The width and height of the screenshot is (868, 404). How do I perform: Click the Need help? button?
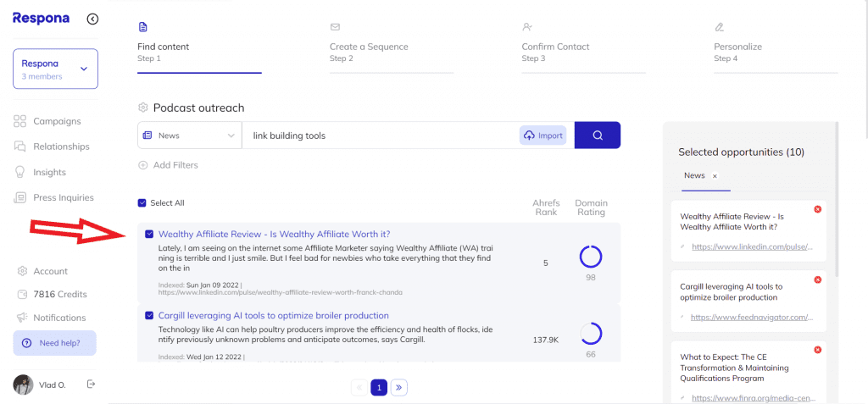click(55, 343)
